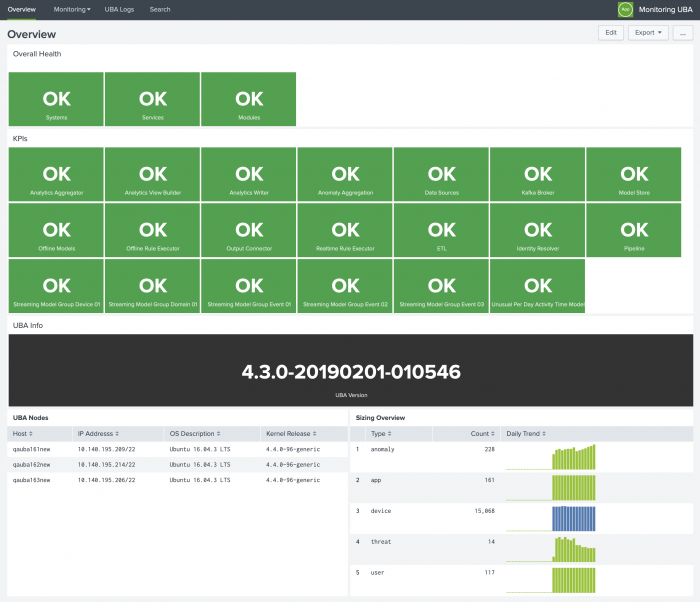Click IP address 10.140.195.209/22
Viewport: 700px width, 602px height.
click(x=106, y=449)
